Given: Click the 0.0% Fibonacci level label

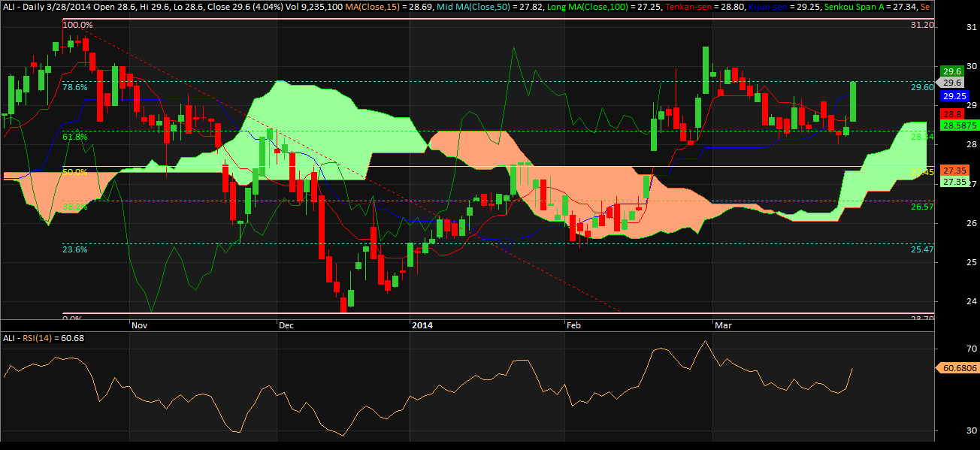Looking at the screenshot, I should coord(72,319).
